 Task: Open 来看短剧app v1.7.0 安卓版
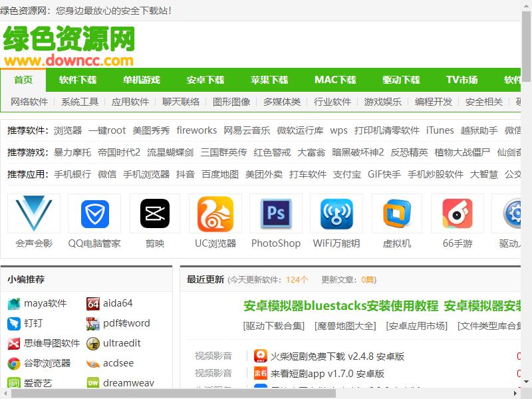click(x=327, y=374)
